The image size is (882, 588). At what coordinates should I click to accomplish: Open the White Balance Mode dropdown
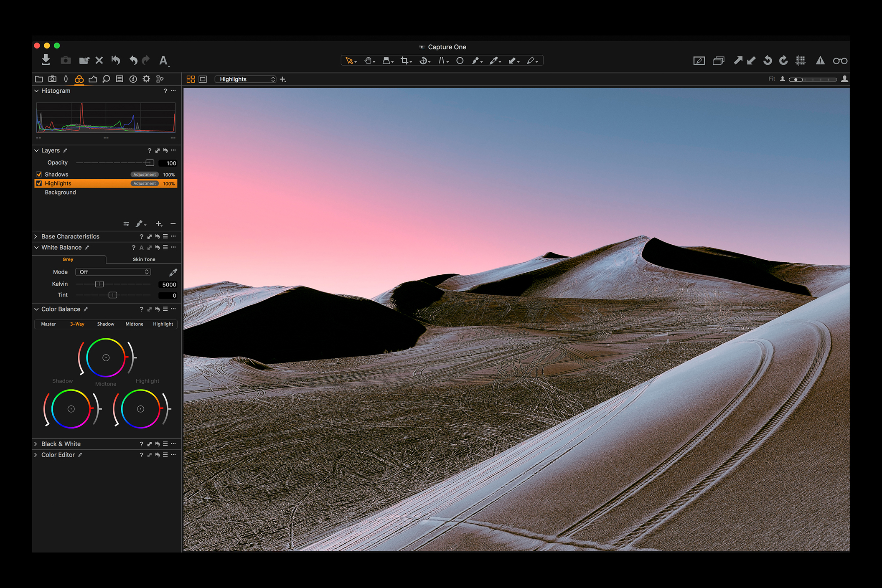tap(112, 272)
